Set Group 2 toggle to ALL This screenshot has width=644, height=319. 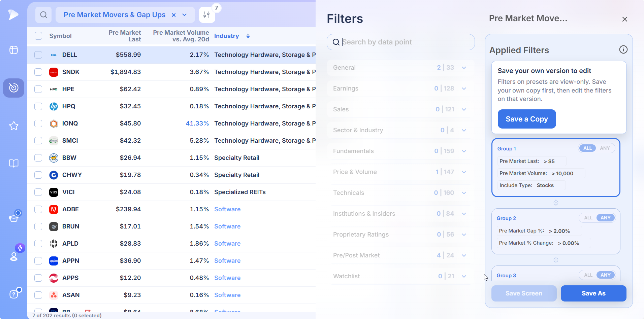pyautogui.click(x=588, y=218)
